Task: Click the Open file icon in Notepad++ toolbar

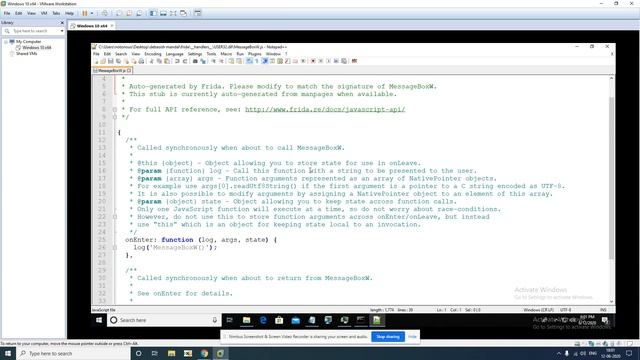Action: [x=103, y=61]
